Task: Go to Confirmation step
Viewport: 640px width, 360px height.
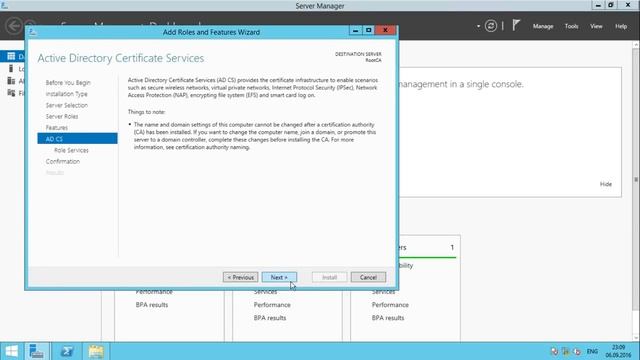Action: point(63,162)
